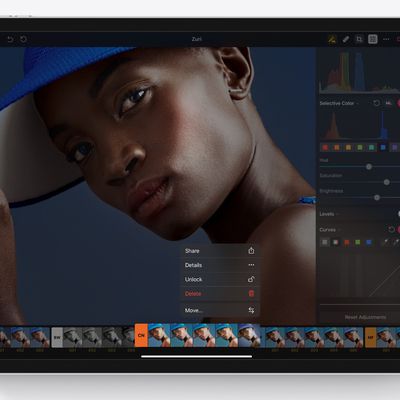This screenshot has height=400, width=400.
Task: Apply the last CN filter thumbnail
Action: click(x=249, y=335)
